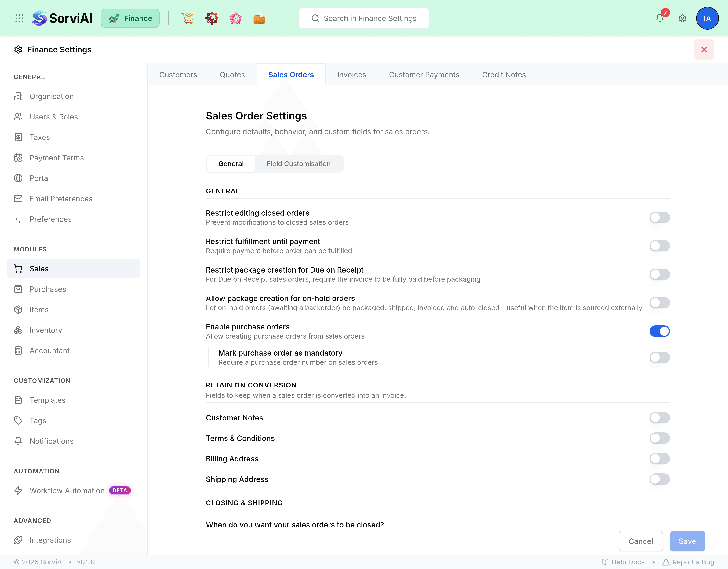Toggle retain Billing Address
The height and width of the screenshot is (569, 728).
(x=659, y=459)
